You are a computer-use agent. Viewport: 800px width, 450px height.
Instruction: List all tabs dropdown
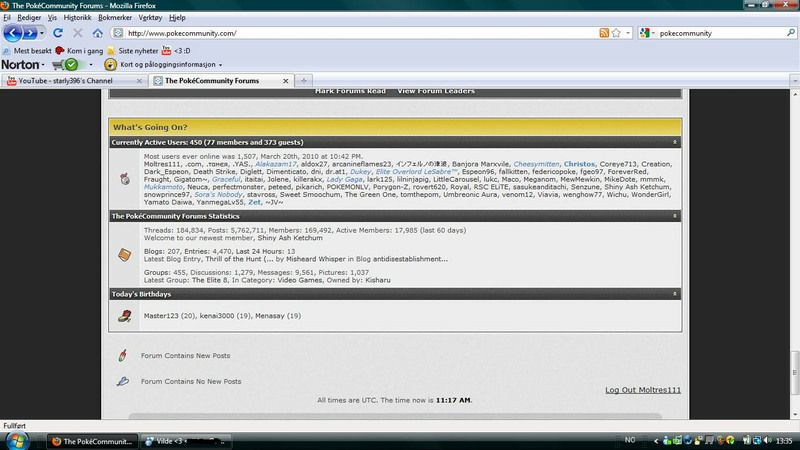795,81
